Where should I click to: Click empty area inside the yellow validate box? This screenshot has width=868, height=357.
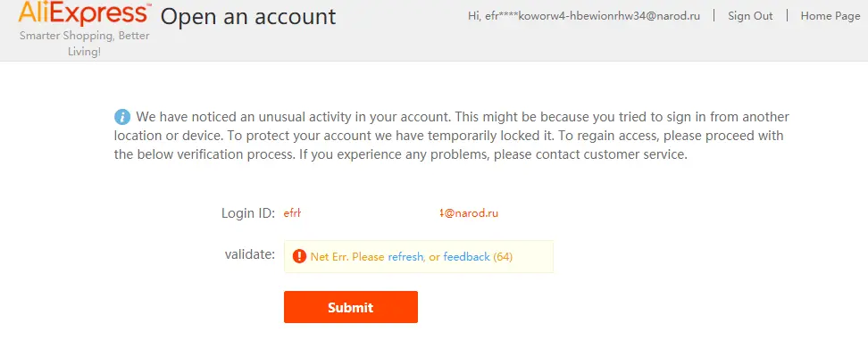[x=532, y=257]
